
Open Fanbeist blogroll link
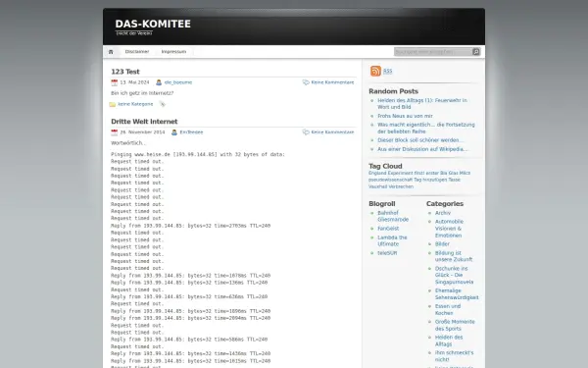coord(388,229)
